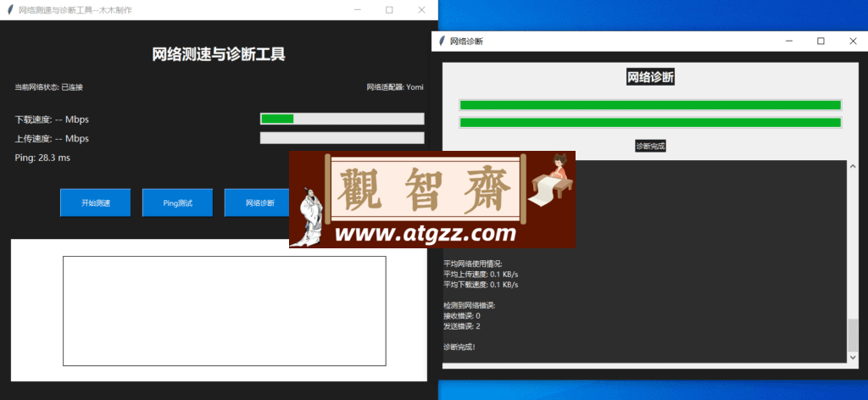Image resolution: width=868 pixels, height=400 pixels.
Task: Click the second green bar in 网络诊断
Action: point(650,123)
